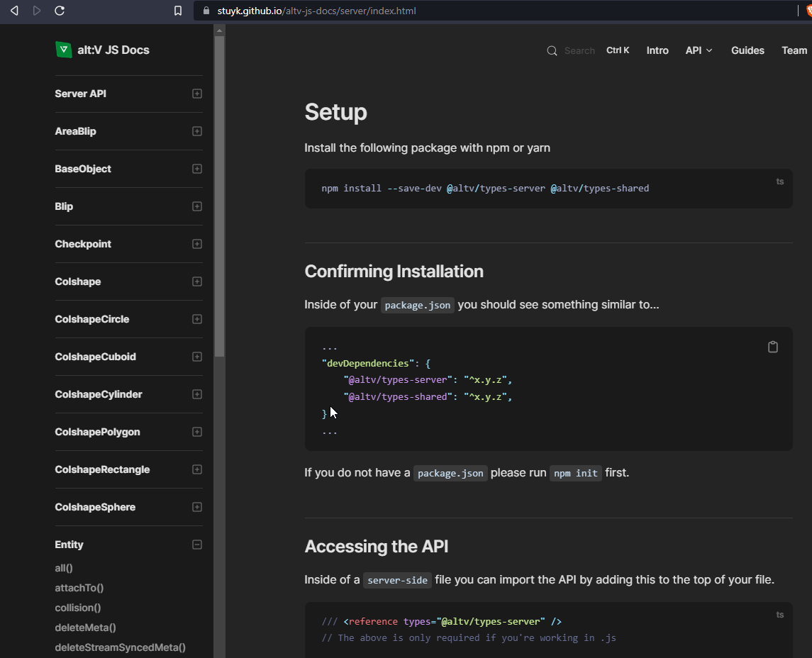Screen dimensions: 812x658
Task: Go to the Guides nav item
Action: [x=747, y=50]
